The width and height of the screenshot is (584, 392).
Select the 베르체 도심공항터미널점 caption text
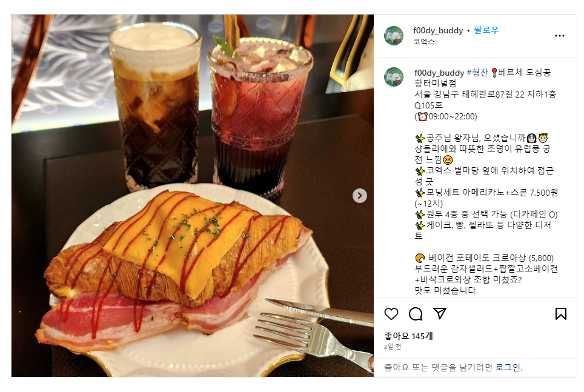tap(482, 78)
